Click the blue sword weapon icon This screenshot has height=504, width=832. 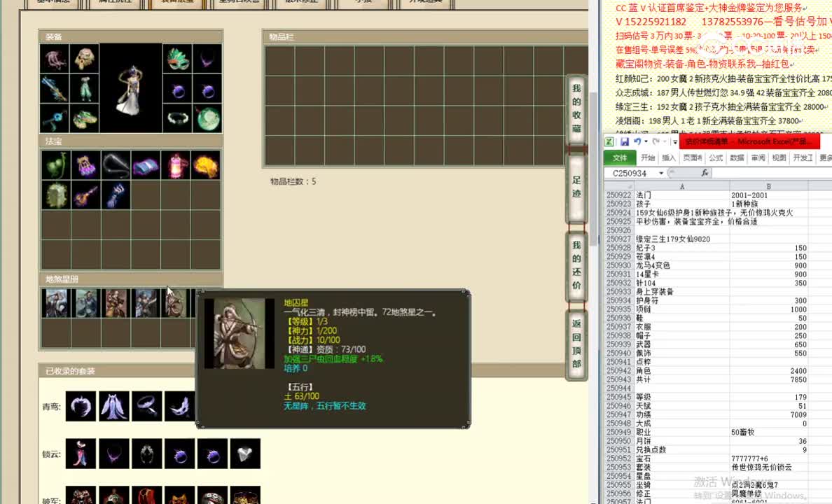(55, 89)
